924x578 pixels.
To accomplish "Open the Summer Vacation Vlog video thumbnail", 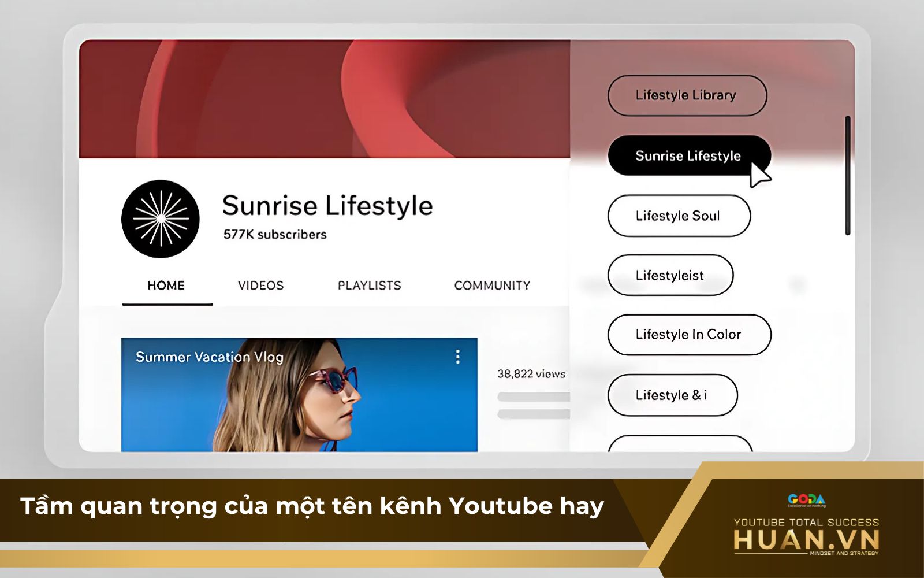I will [299, 395].
